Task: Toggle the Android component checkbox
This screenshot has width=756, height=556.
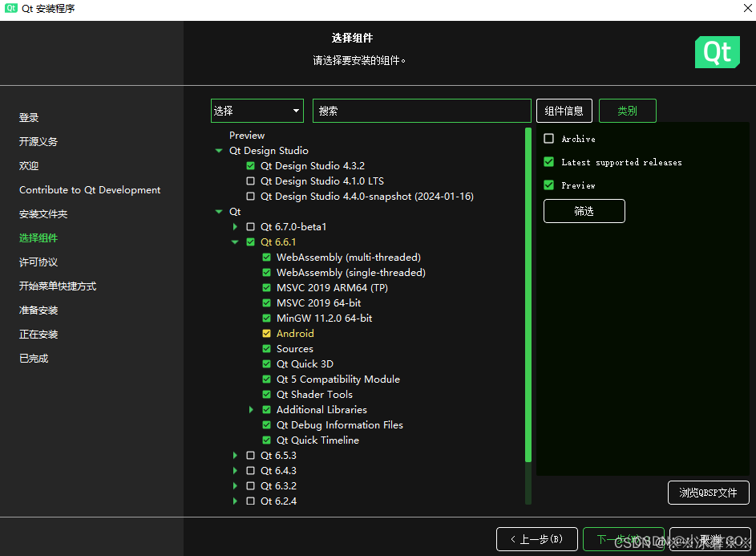Action: [x=266, y=334]
